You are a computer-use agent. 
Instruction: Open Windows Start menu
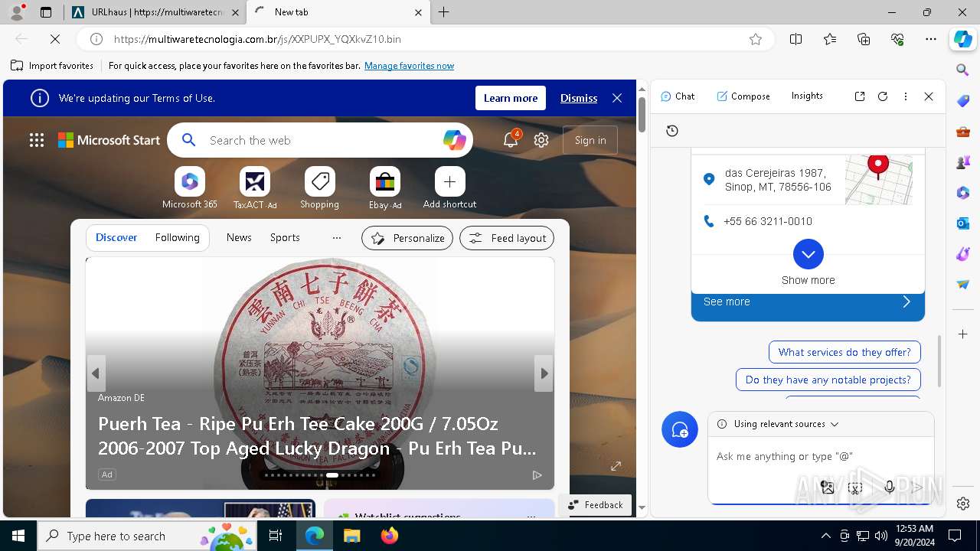[18, 536]
